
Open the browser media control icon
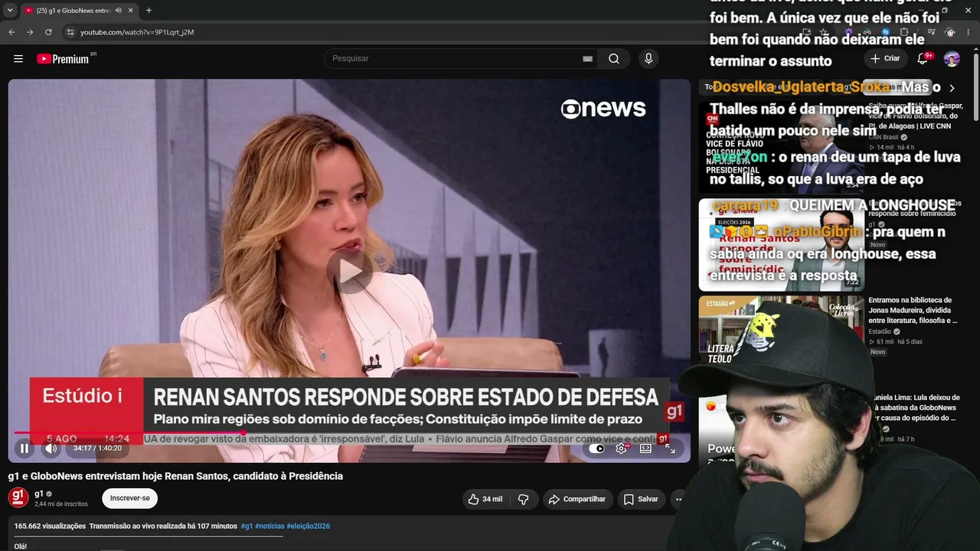(x=931, y=32)
